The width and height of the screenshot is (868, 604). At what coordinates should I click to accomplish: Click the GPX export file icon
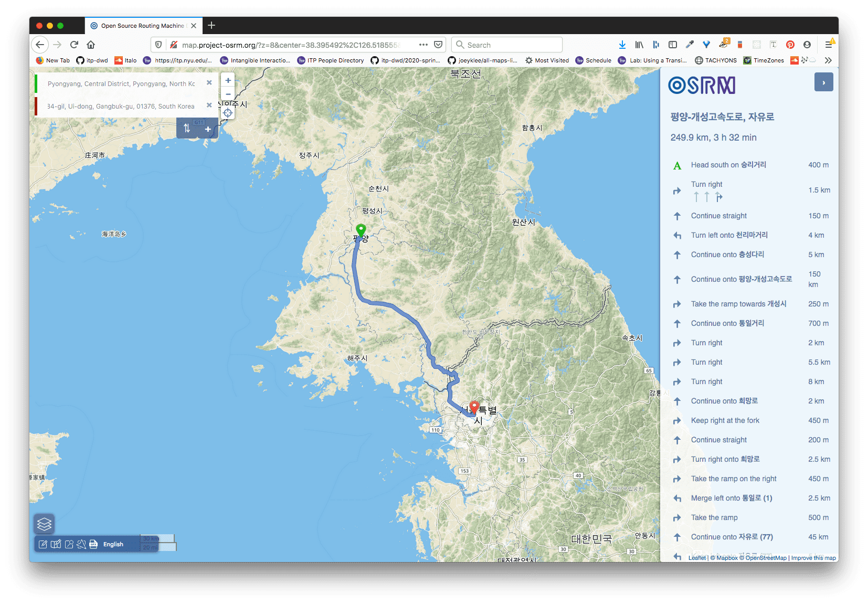click(93, 544)
